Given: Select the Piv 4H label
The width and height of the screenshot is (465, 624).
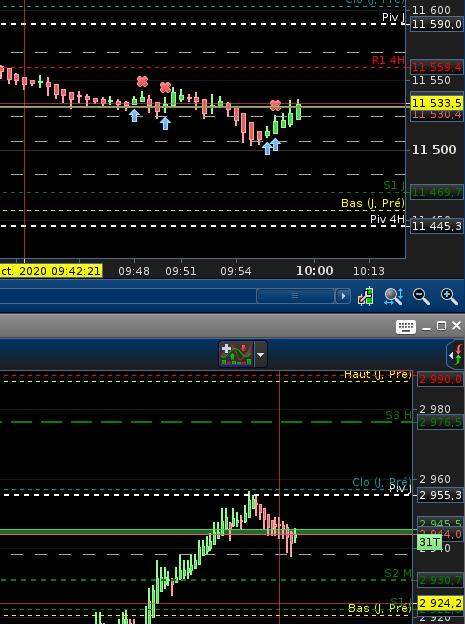Looking at the screenshot, I should (x=387, y=219).
